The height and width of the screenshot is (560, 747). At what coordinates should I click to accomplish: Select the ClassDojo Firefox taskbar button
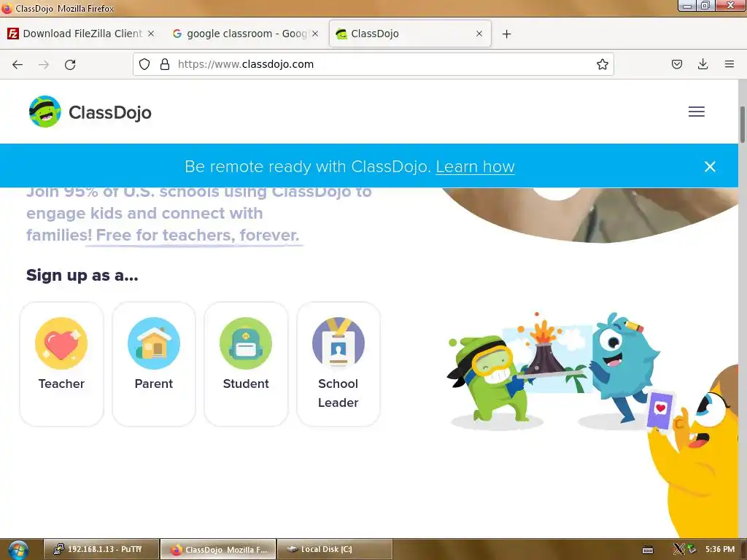click(x=218, y=549)
